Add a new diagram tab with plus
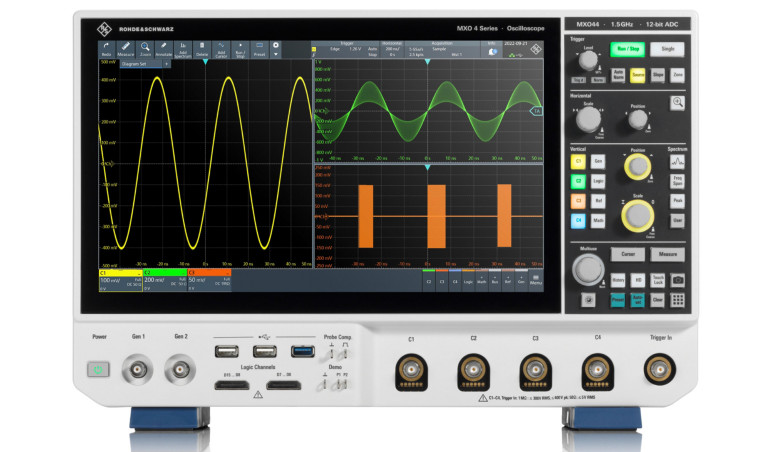The image size is (770, 452). tap(166, 64)
